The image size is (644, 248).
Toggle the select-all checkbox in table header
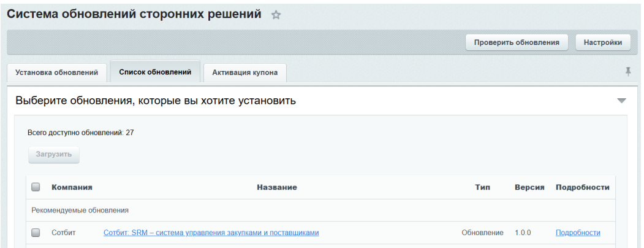36,187
